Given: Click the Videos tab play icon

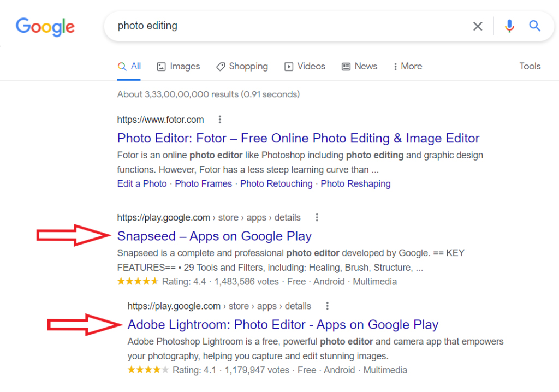Looking at the screenshot, I should coord(289,67).
